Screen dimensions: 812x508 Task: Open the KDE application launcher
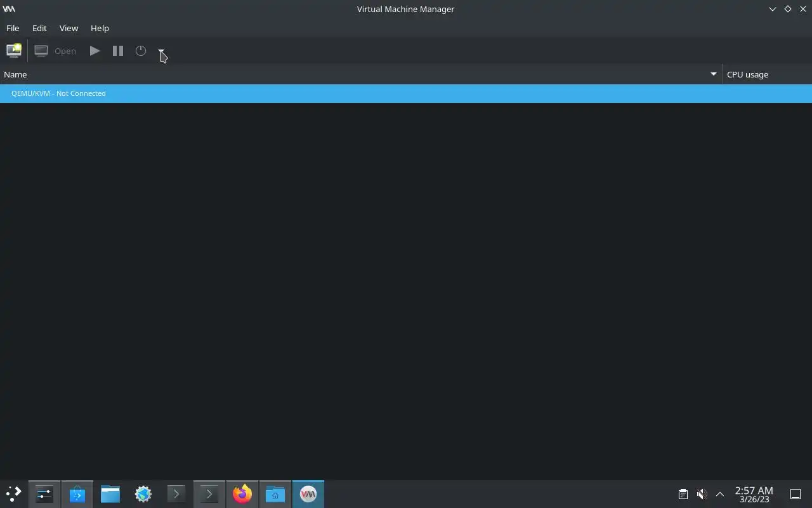[x=13, y=493]
